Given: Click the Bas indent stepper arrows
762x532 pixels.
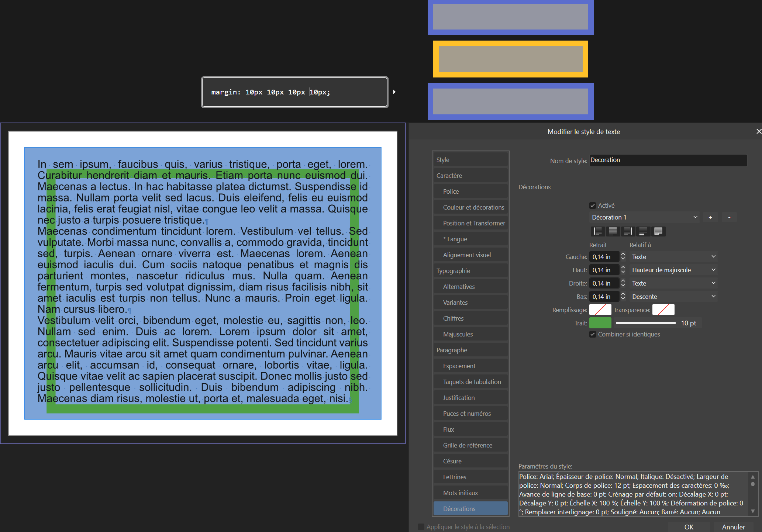Looking at the screenshot, I should [623, 297].
